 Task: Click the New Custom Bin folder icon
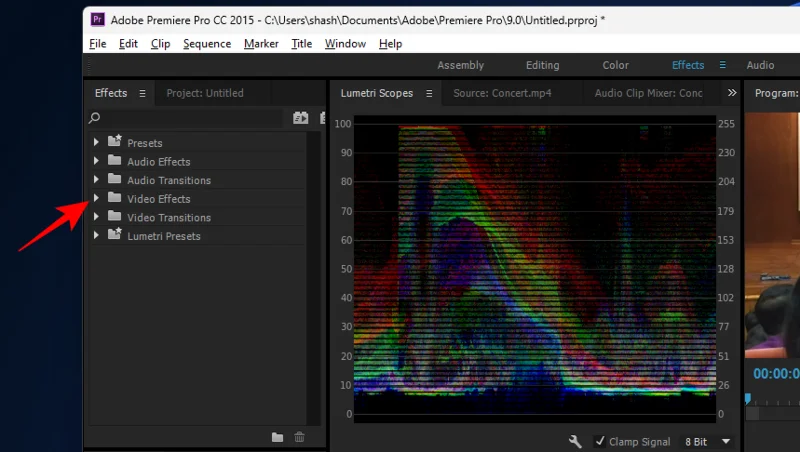[278, 437]
